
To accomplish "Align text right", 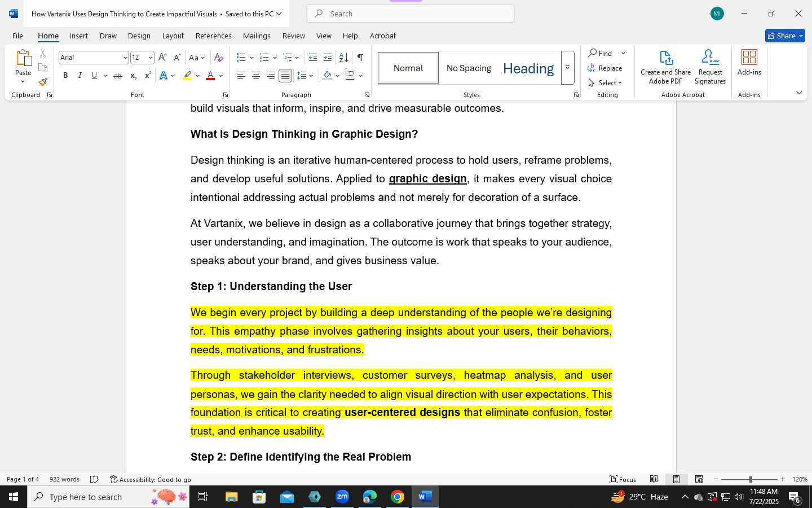I will click(x=270, y=76).
